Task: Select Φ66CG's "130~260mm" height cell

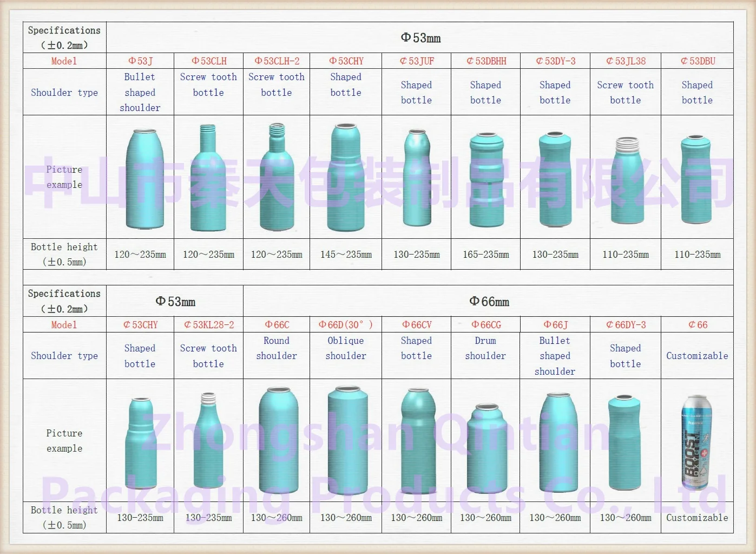Action: click(486, 518)
